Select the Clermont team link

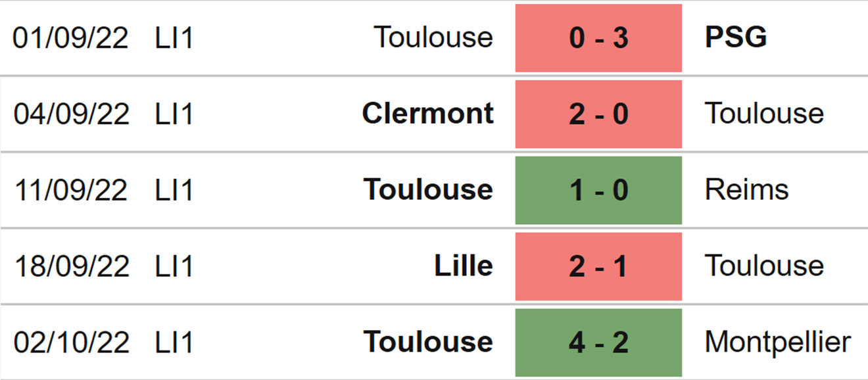pos(427,114)
